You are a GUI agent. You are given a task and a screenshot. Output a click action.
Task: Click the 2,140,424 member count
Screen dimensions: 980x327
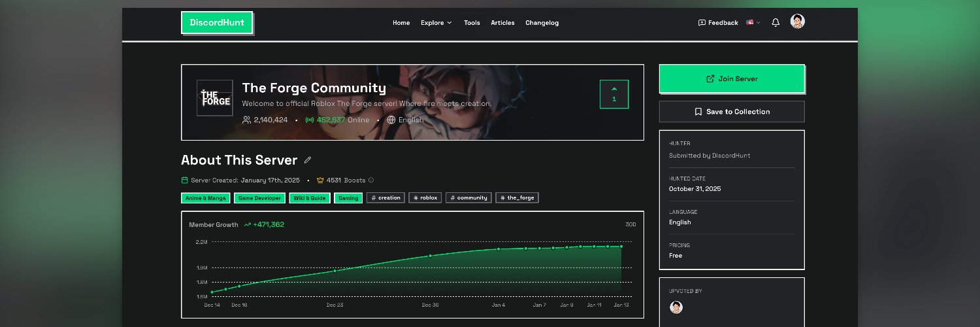point(265,120)
